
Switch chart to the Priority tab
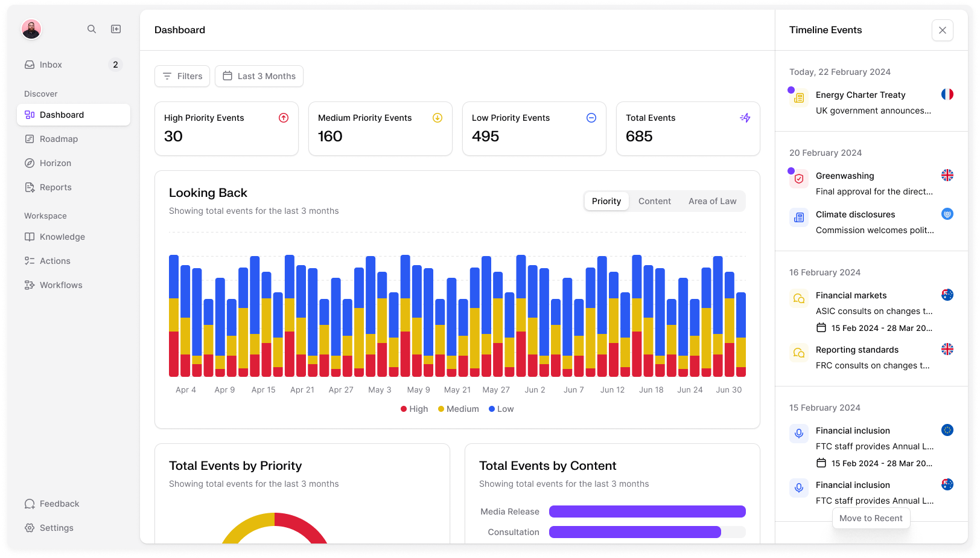[606, 201]
